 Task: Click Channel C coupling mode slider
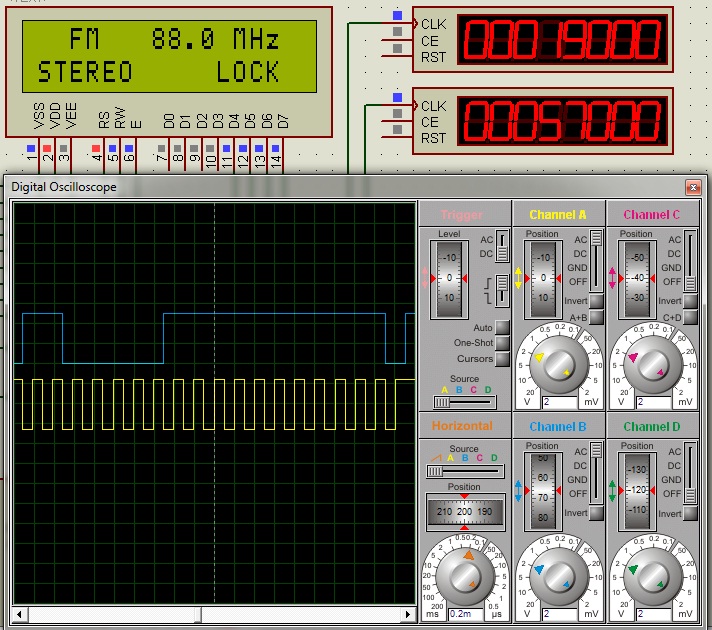pyautogui.click(x=690, y=261)
